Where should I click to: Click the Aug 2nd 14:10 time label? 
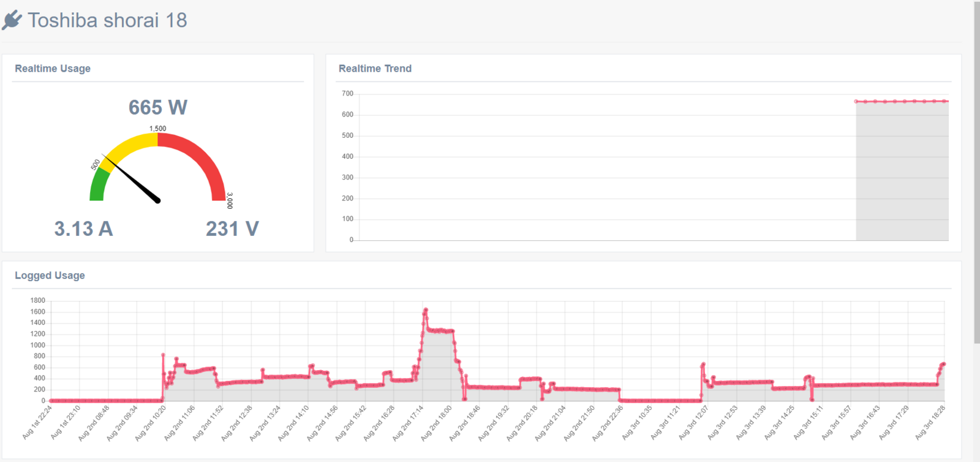click(x=293, y=422)
